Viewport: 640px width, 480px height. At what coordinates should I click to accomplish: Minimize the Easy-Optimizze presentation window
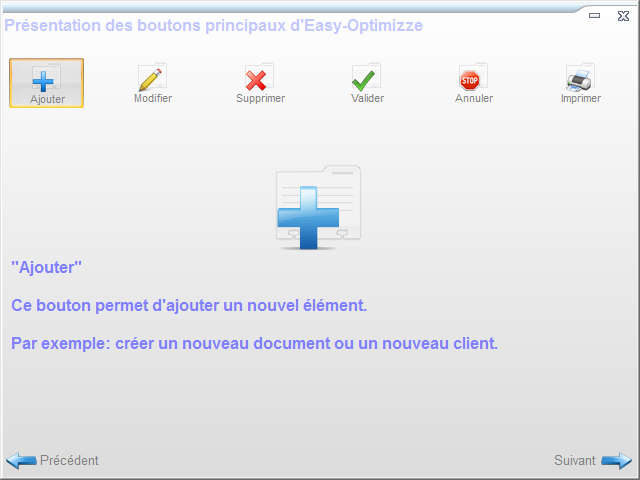coord(594,13)
